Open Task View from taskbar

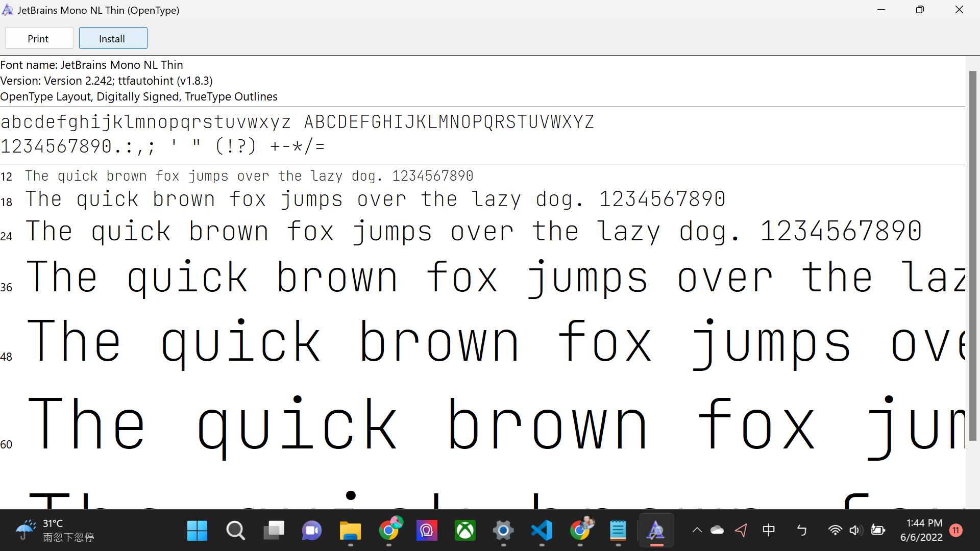274,531
